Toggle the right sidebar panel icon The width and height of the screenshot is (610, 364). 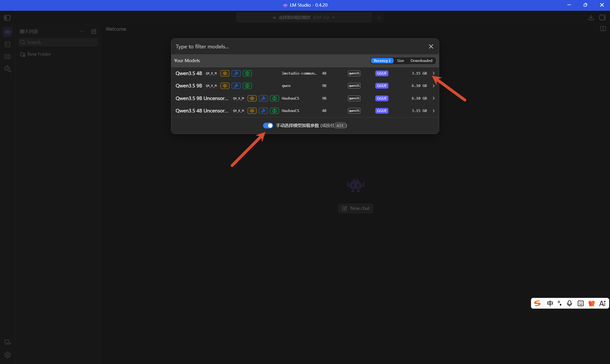coord(602,17)
